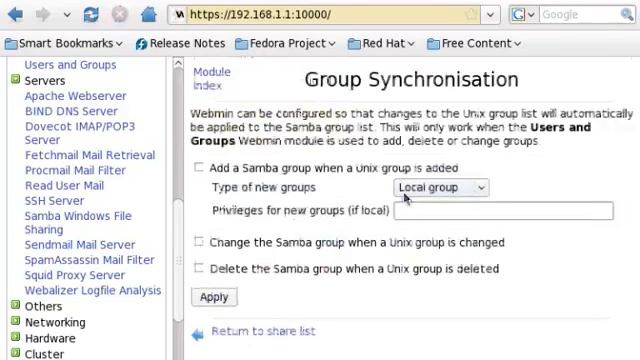Open Dovecot IMAP/POP3 Server module
Image resolution: width=640 pixels, height=360 pixels.
pos(80,133)
